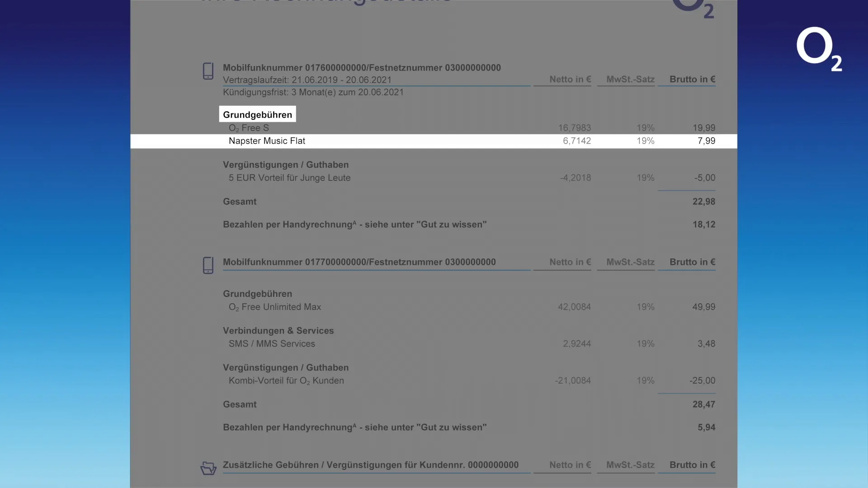This screenshot has height=488, width=868.
Task: Click the net price 16,7983 for O2 Free S
Action: pos(574,128)
